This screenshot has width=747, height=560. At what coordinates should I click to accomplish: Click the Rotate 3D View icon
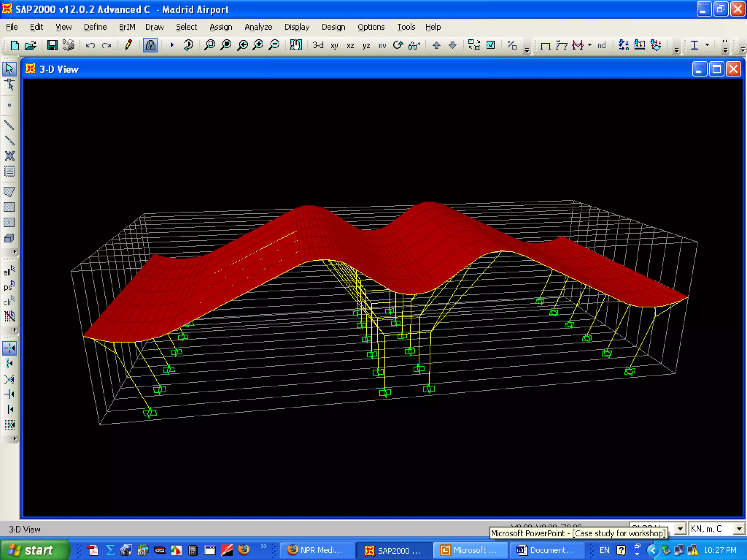coord(398,45)
